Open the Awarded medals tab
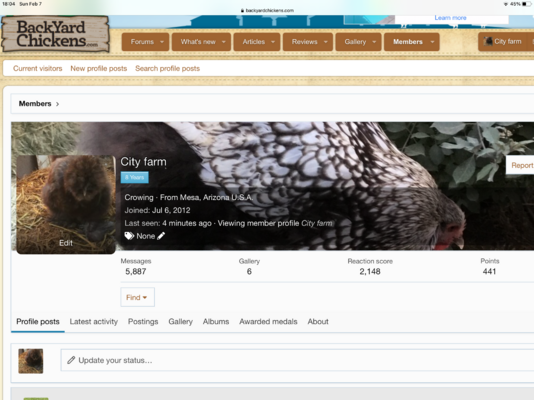 pos(268,322)
